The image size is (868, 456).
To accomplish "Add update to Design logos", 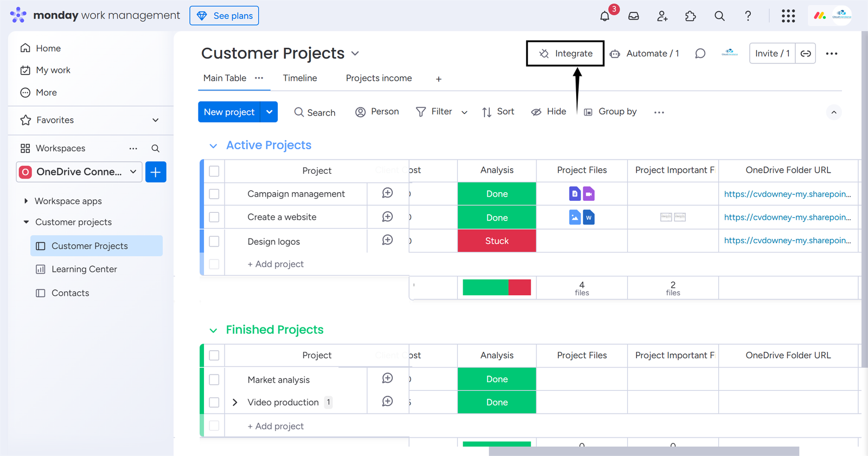I will tap(387, 240).
